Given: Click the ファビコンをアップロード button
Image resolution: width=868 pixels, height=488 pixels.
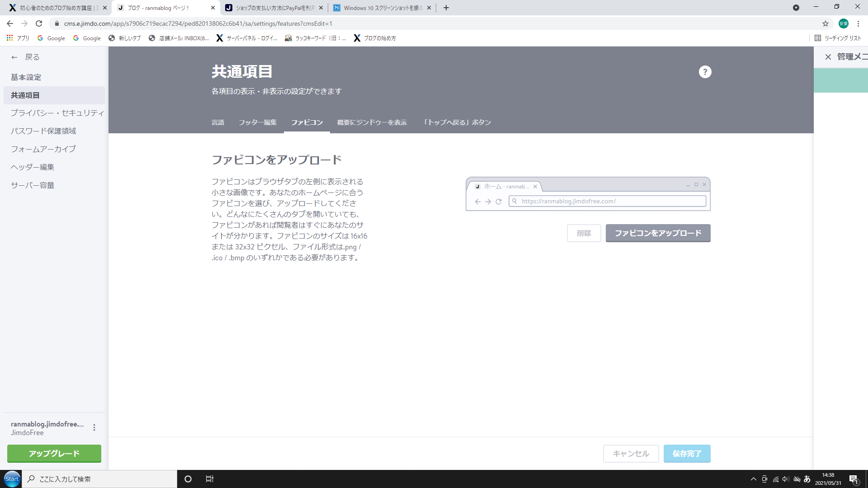Looking at the screenshot, I should (x=658, y=233).
